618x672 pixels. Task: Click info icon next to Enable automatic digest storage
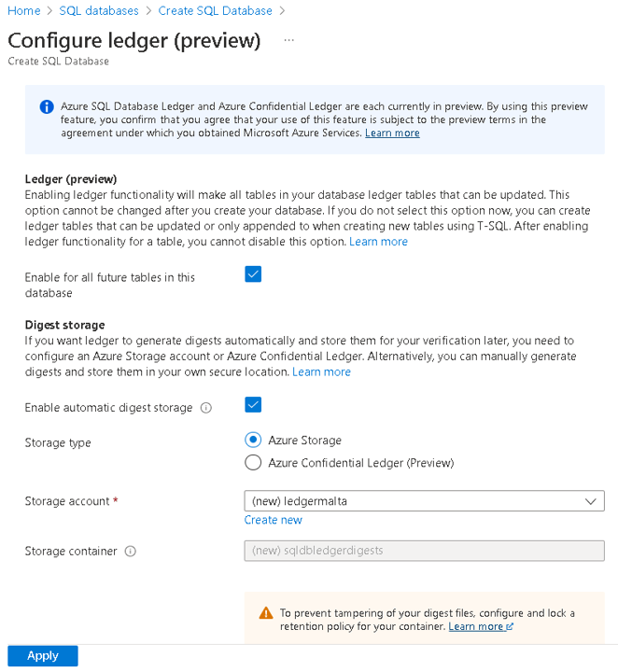206,408
